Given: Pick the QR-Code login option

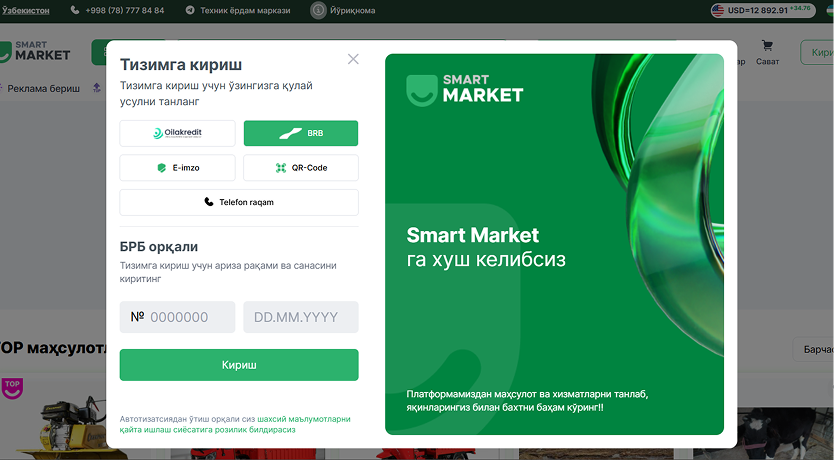Looking at the screenshot, I should [x=301, y=168].
